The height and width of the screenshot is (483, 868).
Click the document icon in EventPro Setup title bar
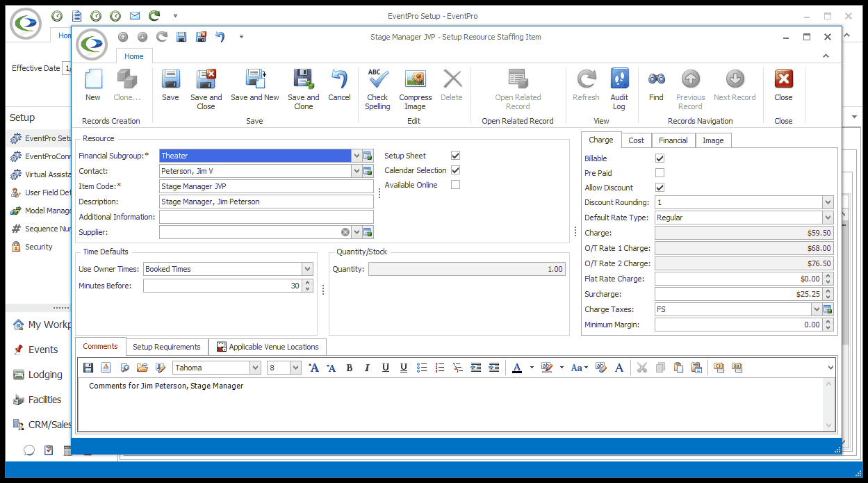pyautogui.click(x=76, y=15)
